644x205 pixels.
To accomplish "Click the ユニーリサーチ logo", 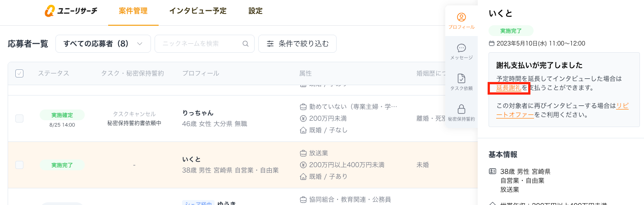I will tap(71, 11).
